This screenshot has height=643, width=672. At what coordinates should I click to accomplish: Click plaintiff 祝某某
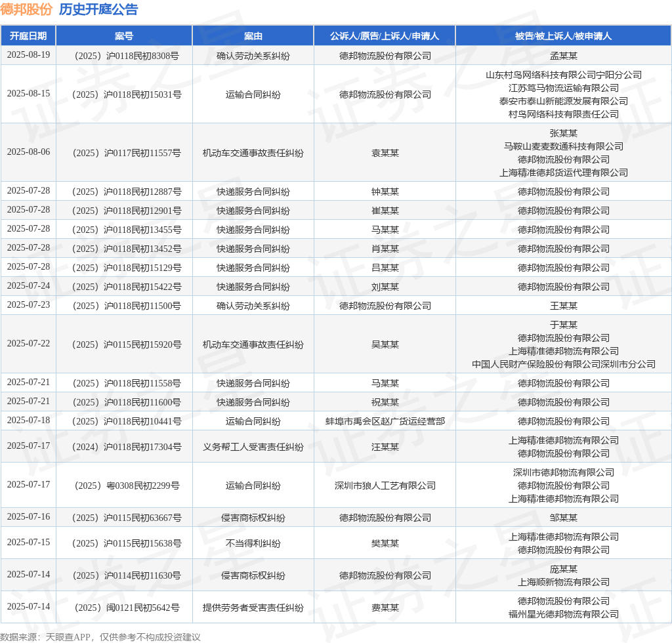[385, 402]
